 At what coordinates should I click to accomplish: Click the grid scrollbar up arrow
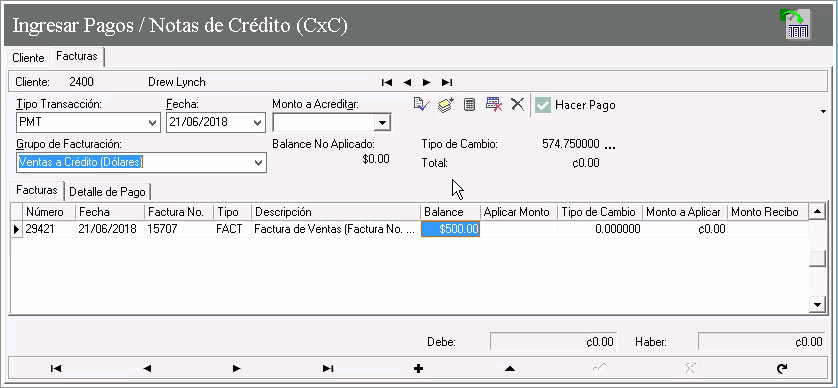click(817, 212)
